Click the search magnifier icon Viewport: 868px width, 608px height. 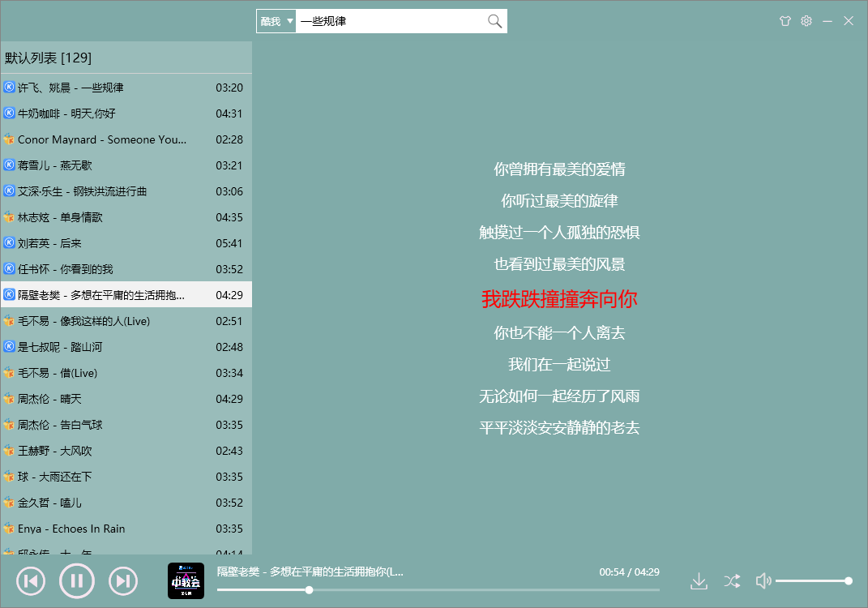pos(494,21)
